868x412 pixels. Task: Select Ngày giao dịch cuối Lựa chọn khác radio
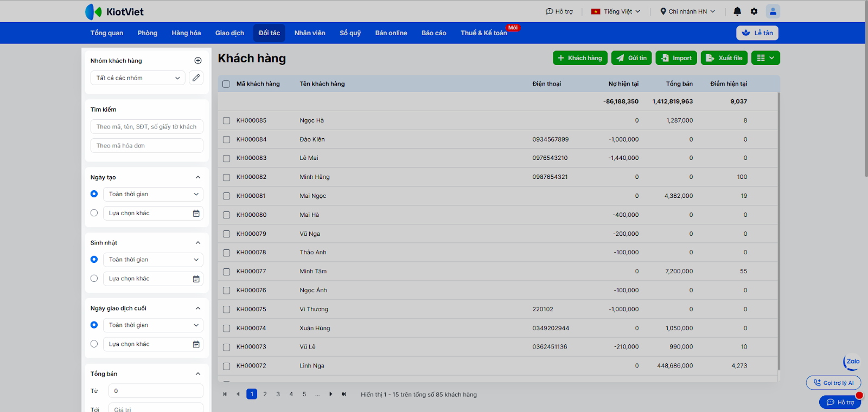click(x=94, y=344)
